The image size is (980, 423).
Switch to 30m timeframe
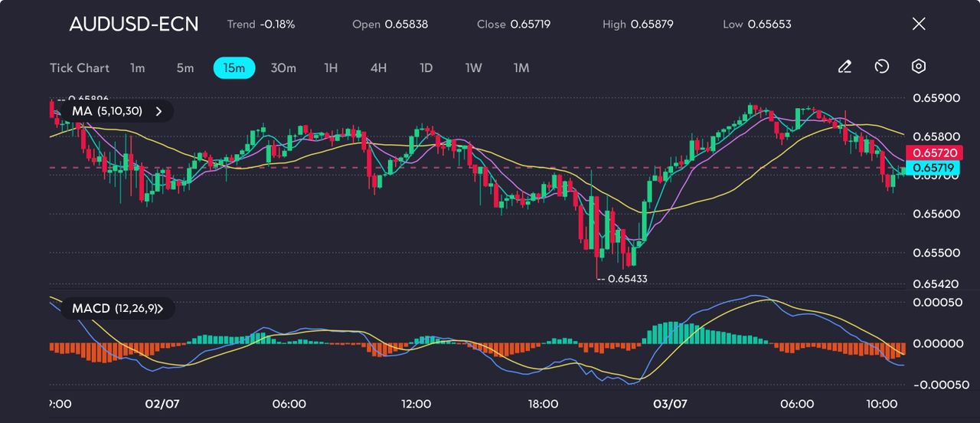click(283, 68)
